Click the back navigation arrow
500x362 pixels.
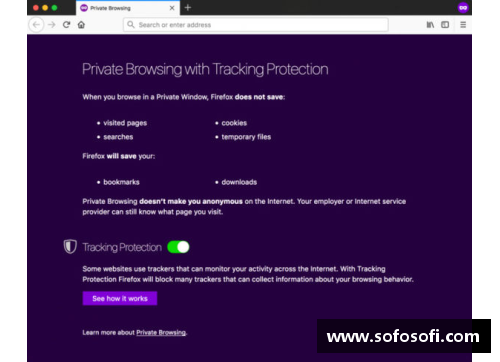coord(36,25)
